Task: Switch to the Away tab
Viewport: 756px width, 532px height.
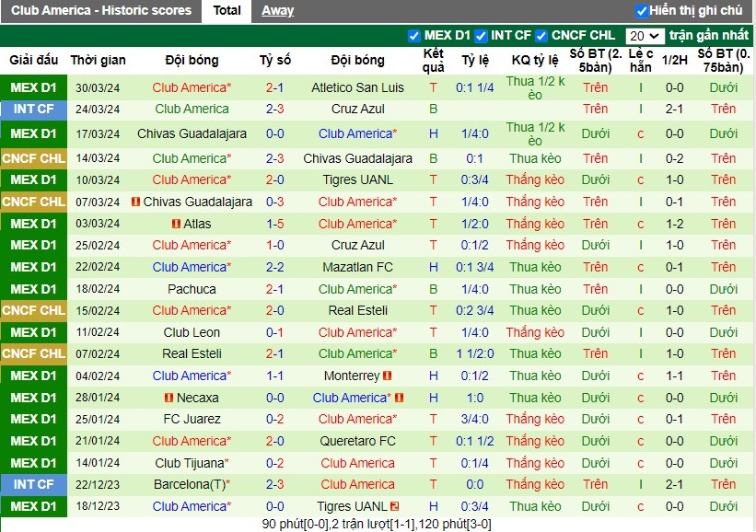Action: pos(278,11)
